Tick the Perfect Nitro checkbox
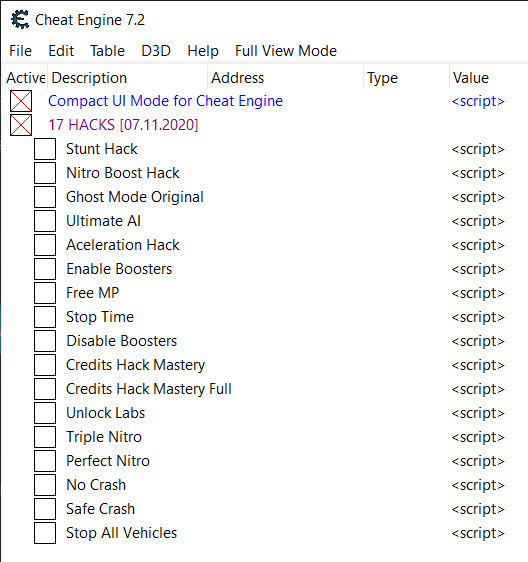This screenshot has width=528, height=562. click(45, 461)
